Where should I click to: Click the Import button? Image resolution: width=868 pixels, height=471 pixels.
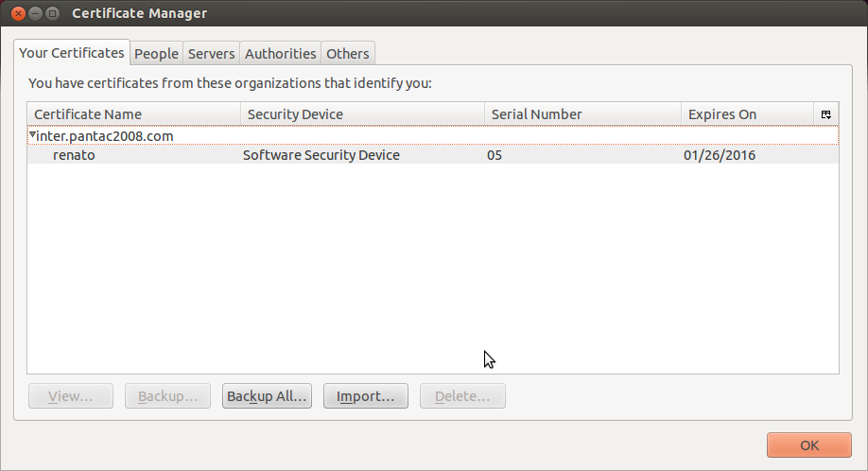(x=365, y=396)
